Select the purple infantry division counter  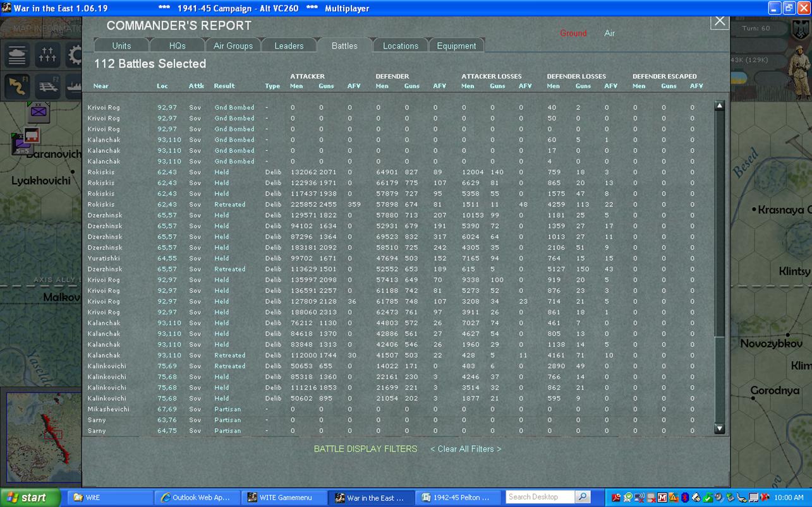pyautogui.click(x=39, y=111)
